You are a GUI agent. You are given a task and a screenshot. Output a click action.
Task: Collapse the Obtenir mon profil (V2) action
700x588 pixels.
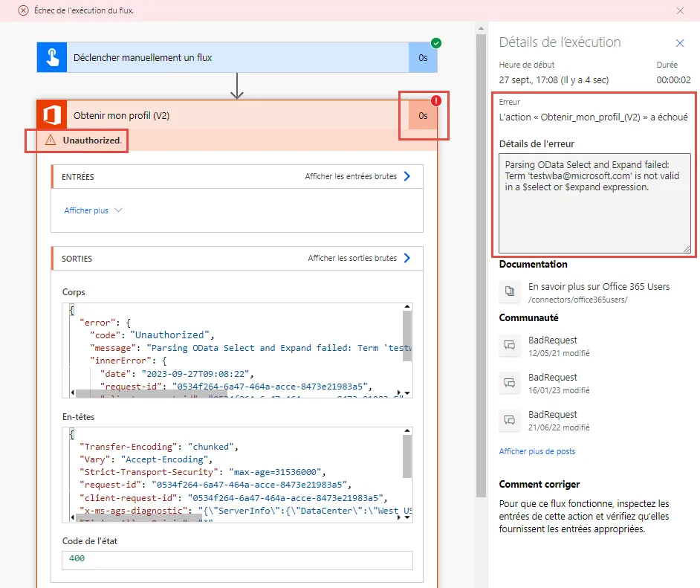tap(237, 115)
